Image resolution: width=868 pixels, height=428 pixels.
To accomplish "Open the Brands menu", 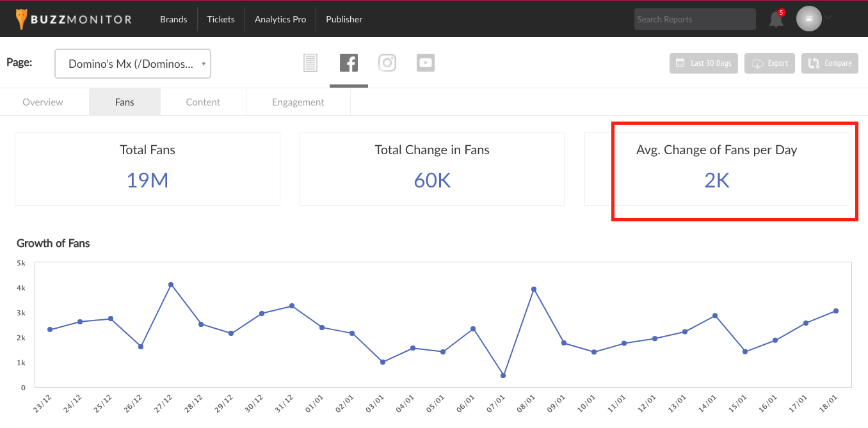I will pos(173,19).
